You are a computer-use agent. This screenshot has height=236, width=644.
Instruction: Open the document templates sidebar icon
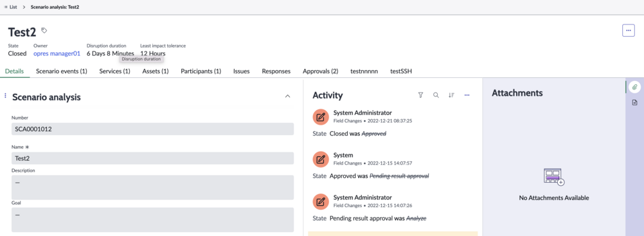click(x=634, y=102)
